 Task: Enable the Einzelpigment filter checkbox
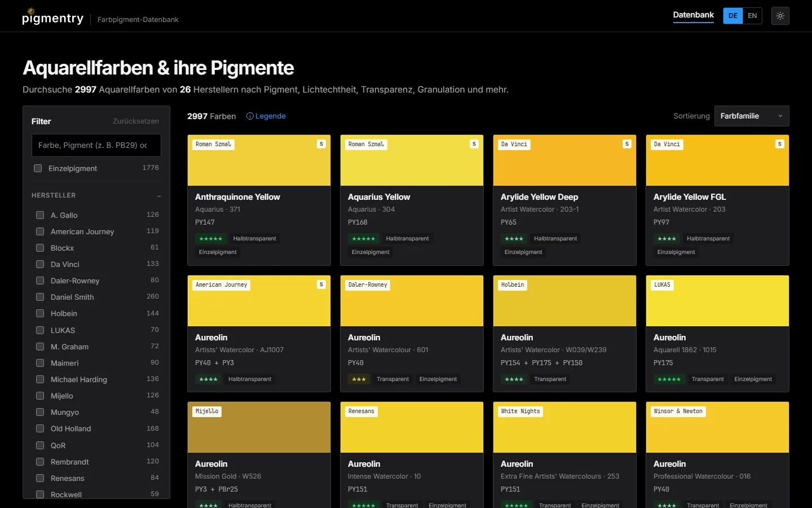pyautogui.click(x=38, y=168)
